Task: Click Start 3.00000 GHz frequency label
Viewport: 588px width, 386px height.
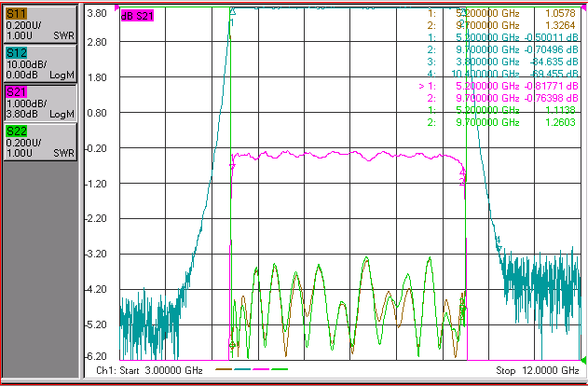Action: click(x=150, y=371)
